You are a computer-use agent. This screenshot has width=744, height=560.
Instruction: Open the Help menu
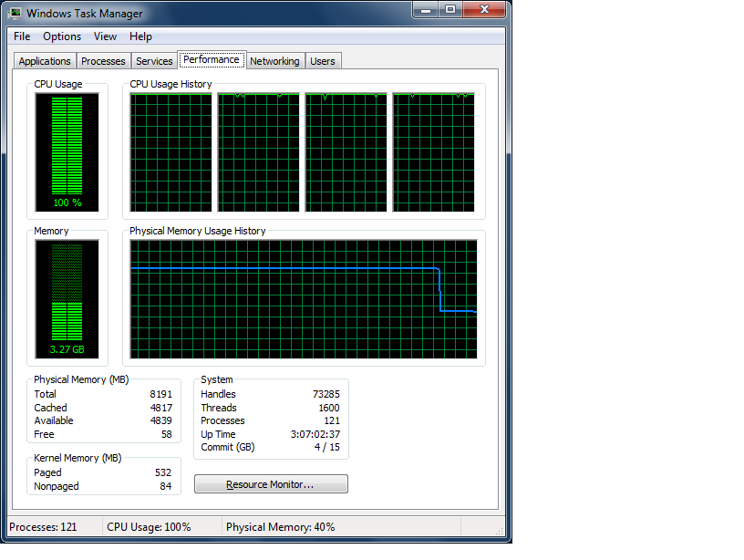(140, 36)
